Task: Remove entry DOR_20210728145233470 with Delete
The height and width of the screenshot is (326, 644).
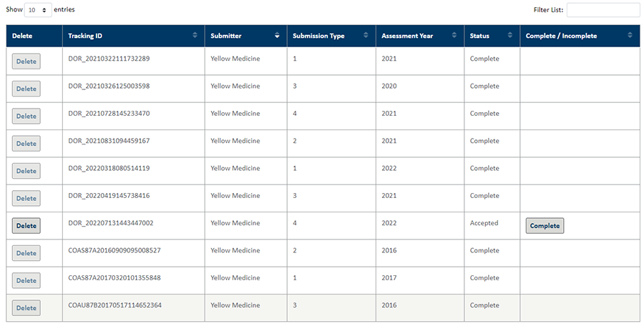Action: tap(26, 117)
